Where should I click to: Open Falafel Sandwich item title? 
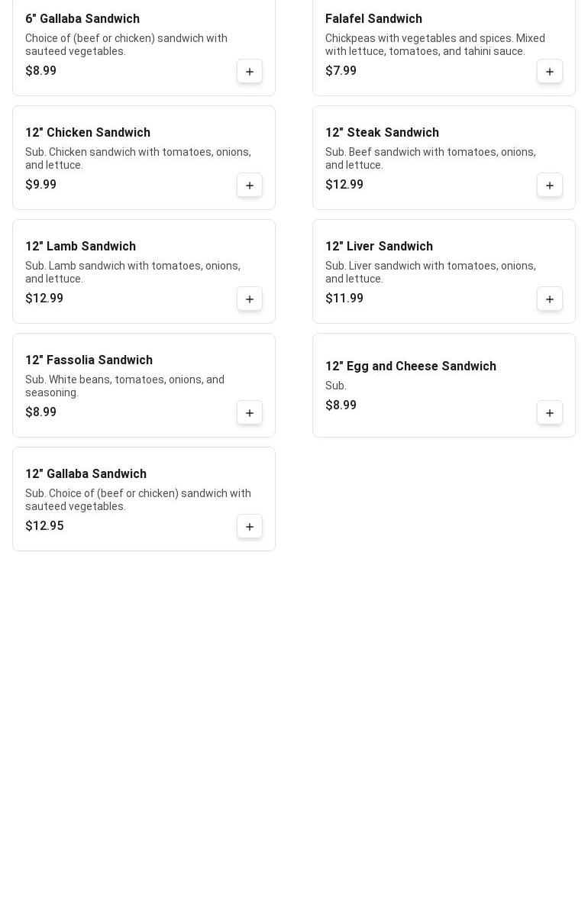(373, 19)
